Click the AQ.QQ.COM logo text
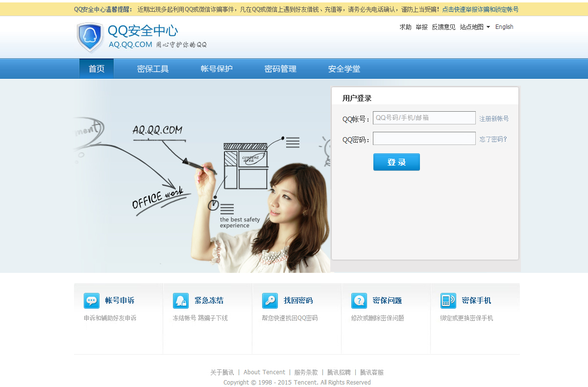 pos(130,45)
